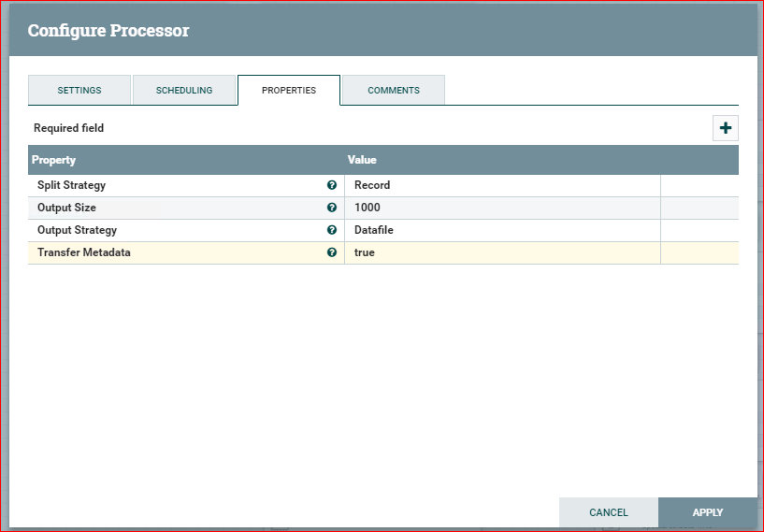
Task: Select the Transfer Metadata property name
Action: pos(83,252)
